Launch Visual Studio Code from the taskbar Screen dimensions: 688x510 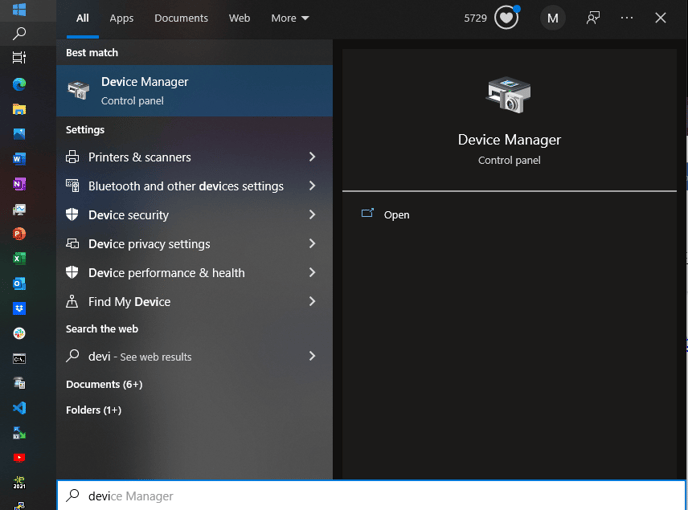(x=19, y=408)
